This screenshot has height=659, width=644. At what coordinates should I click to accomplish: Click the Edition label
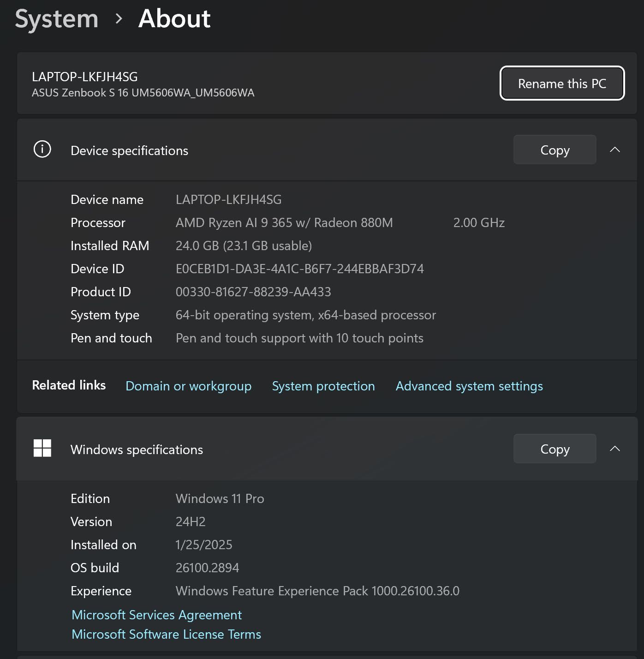click(x=90, y=498)
